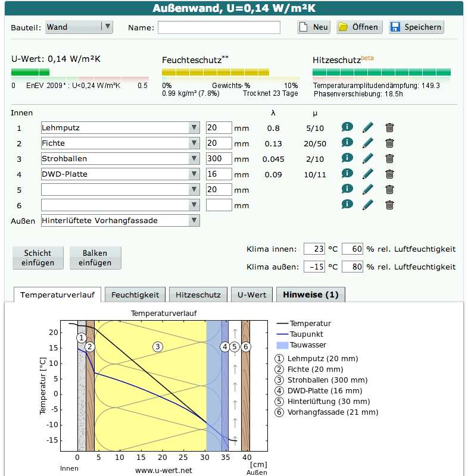468x476 pixels.
Task: Open the Hinweise (1) tab
Action: click(311, 295)
